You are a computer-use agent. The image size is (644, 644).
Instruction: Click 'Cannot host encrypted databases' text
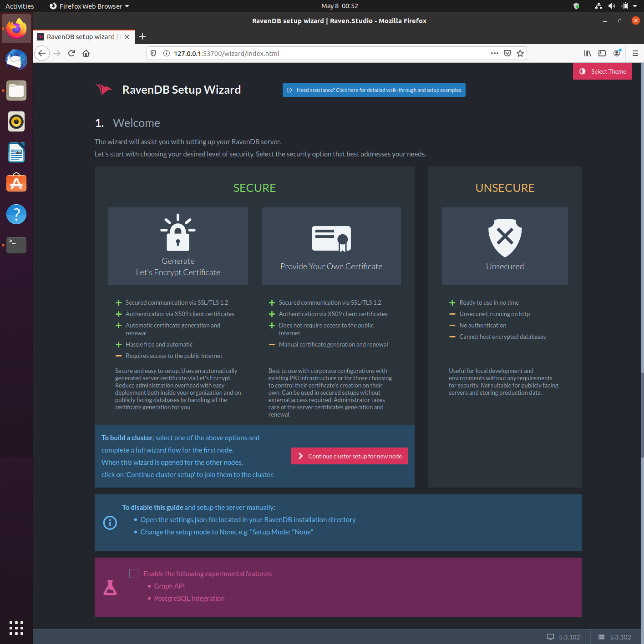[x=502, y=337]
